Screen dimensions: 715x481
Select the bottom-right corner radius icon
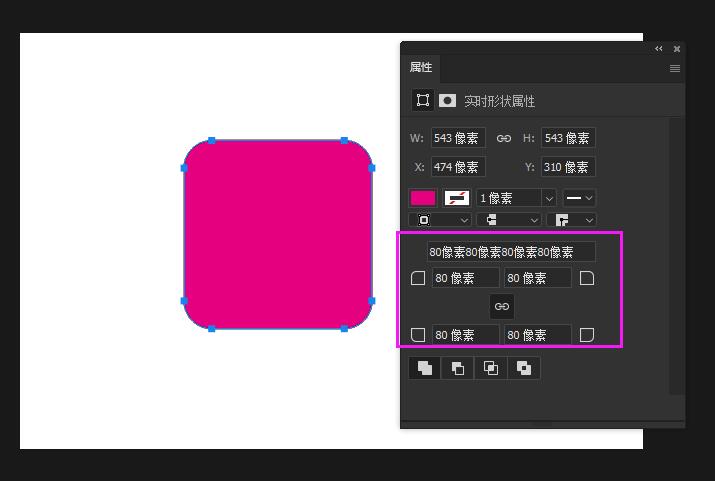586,335
